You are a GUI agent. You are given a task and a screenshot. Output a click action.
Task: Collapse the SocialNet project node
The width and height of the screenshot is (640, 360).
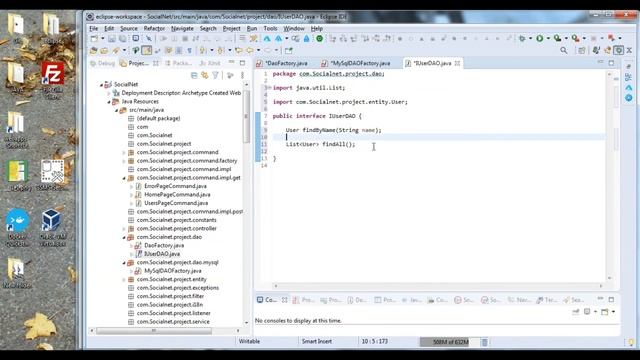[101, 84]
